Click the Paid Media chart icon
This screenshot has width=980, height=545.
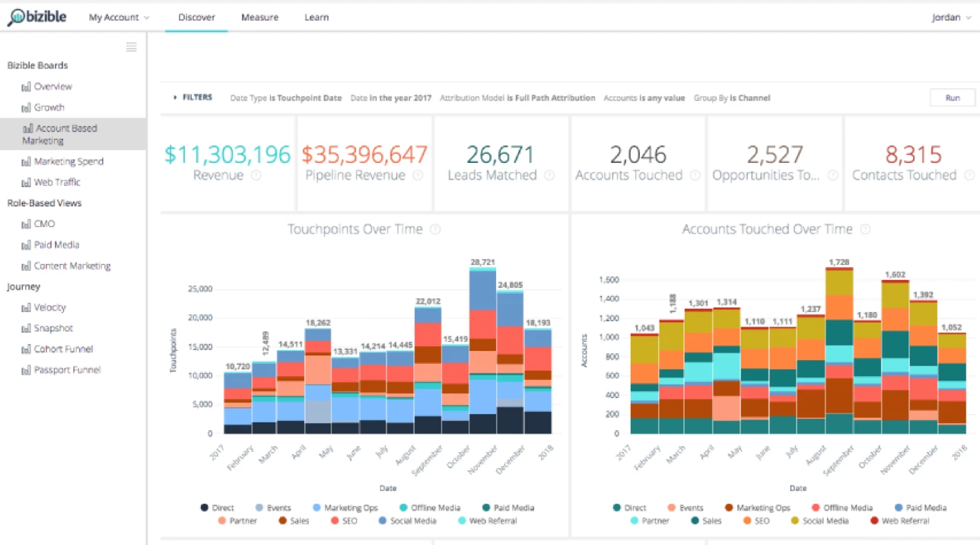(27, 245)
